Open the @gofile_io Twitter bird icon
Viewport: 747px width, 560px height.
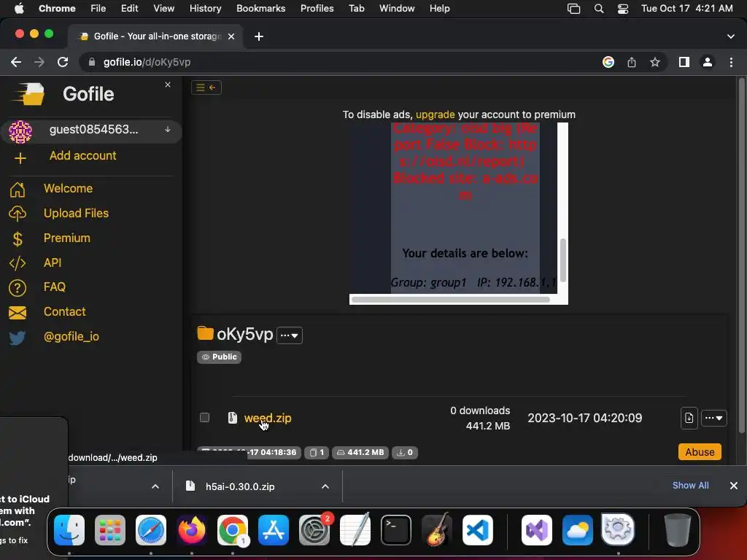point(18,337)
